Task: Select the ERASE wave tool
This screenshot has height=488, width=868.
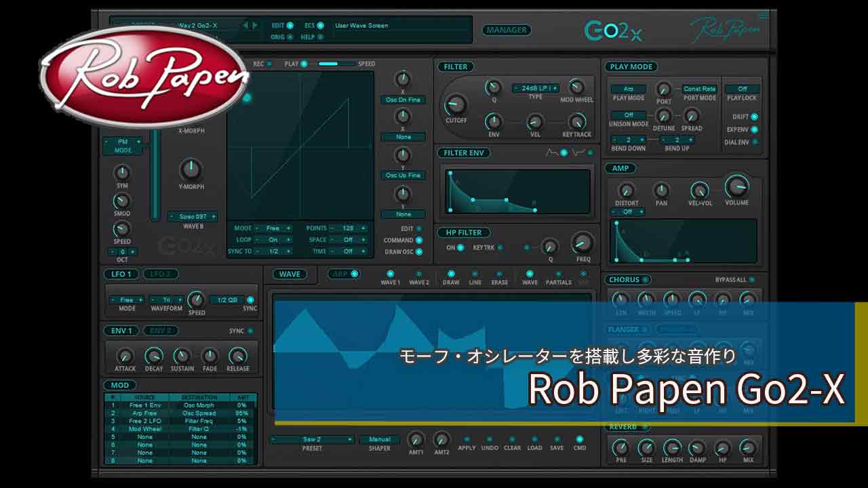Action: 499,274
